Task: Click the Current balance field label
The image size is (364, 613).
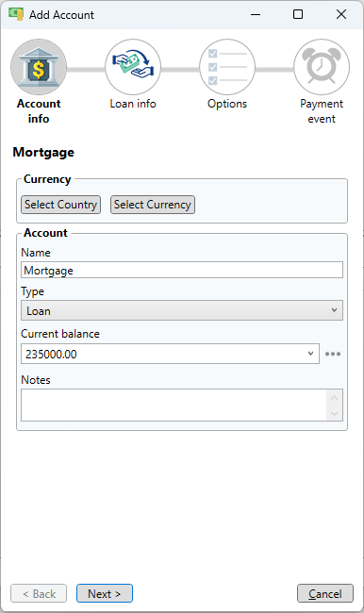Action: 60,334
